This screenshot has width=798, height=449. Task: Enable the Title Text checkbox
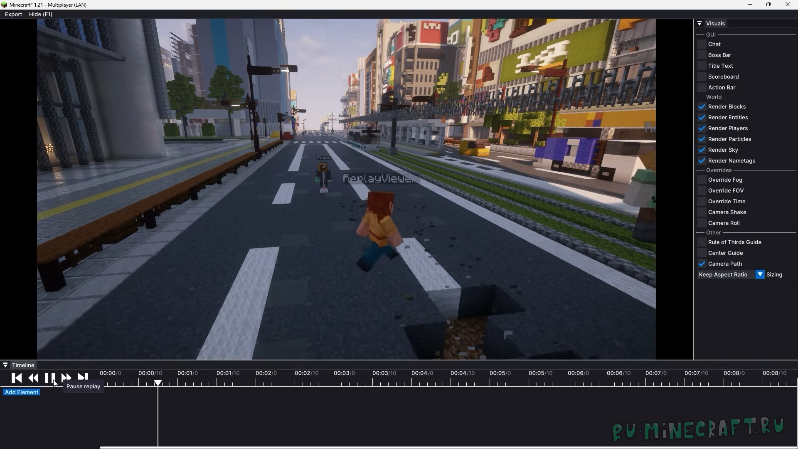702,66
